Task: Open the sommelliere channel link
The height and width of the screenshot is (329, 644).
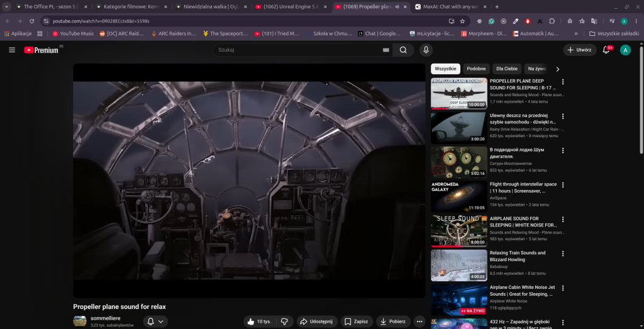Action: [x=106, y=318]
